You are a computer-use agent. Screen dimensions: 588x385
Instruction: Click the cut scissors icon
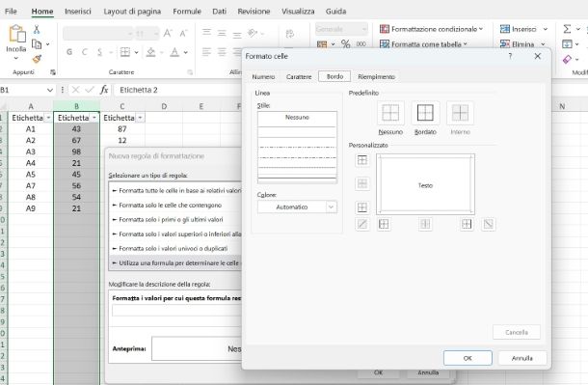coord(37,29)
